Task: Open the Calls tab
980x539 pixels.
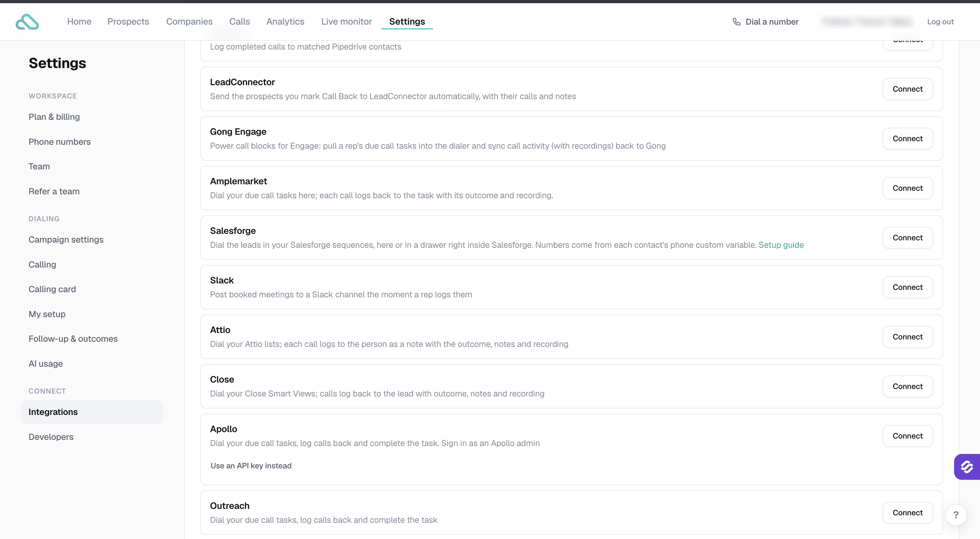Action: 240,22
